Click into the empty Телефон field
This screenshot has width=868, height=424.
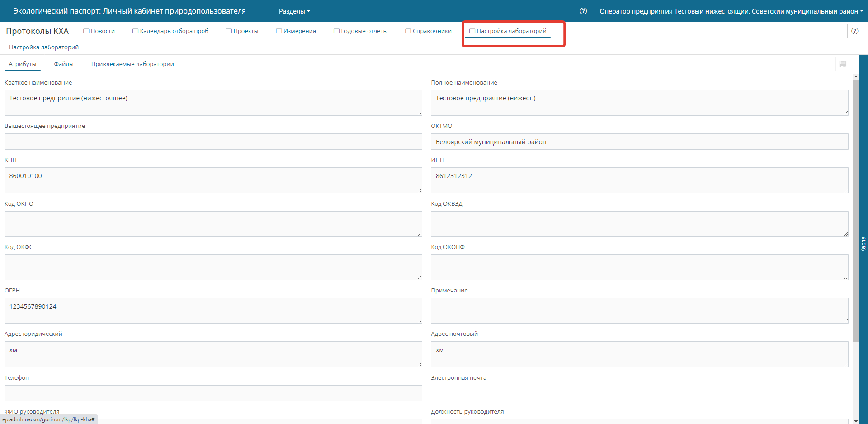coord(213,393)
